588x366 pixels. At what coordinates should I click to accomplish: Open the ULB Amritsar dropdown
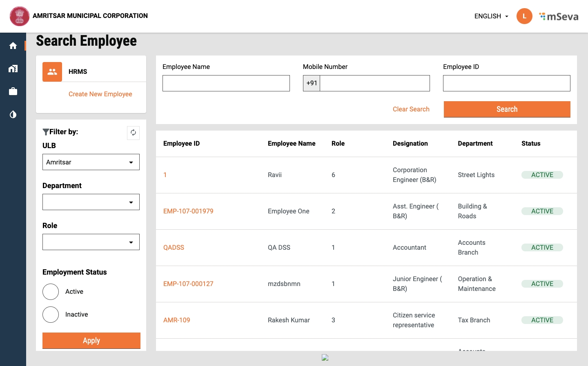coord(91,162)
